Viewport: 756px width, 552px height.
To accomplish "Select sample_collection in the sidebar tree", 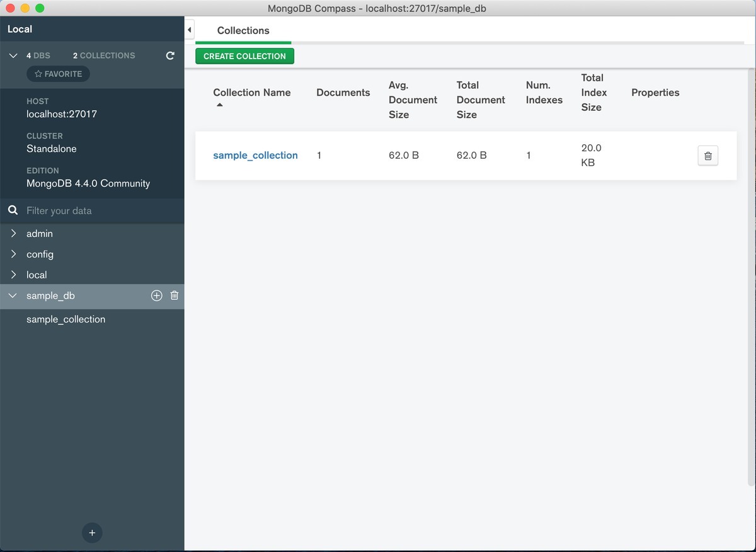I will point(66,319).
